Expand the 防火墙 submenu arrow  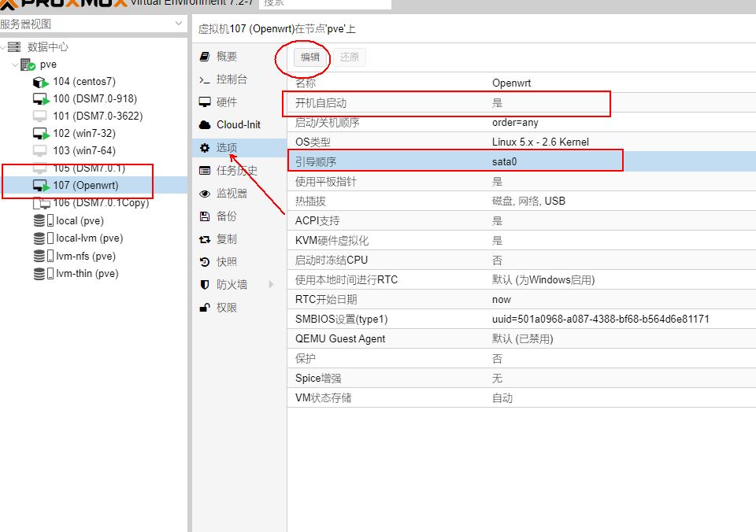pos(271,285)
